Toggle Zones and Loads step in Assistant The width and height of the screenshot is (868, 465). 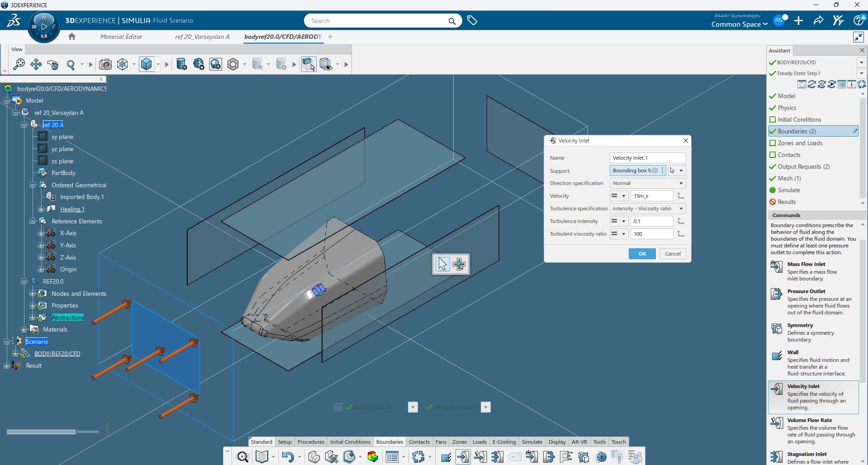773,143
